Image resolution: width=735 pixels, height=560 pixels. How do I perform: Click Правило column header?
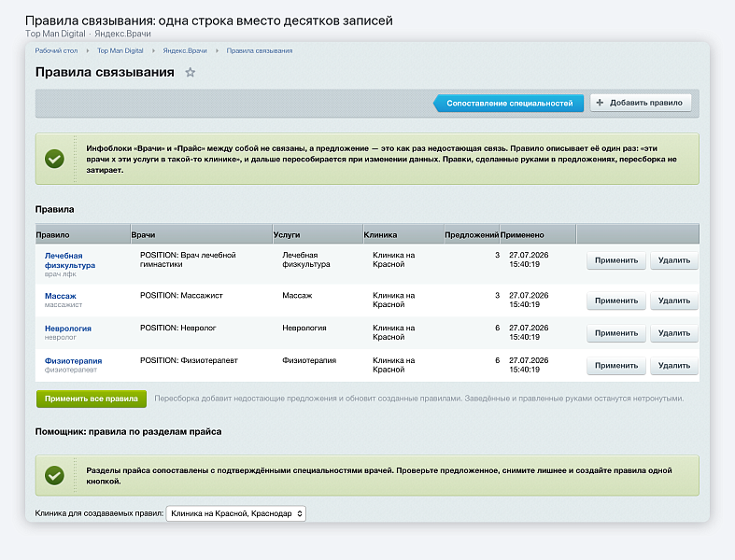[x=82, y=234]
